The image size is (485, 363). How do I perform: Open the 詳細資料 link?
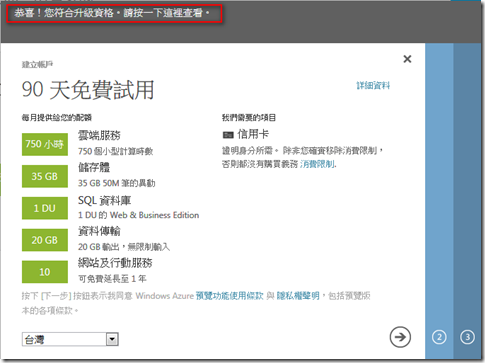tap(373, 86)
